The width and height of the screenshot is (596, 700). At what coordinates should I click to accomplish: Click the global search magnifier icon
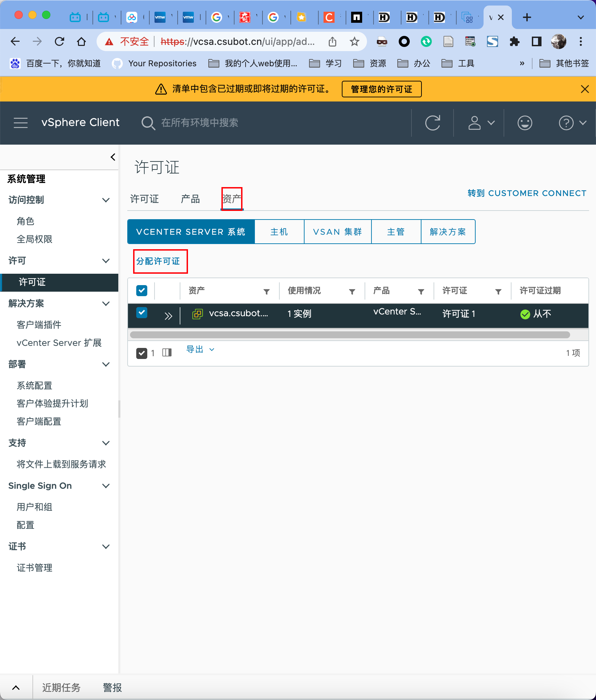point(148,123)
